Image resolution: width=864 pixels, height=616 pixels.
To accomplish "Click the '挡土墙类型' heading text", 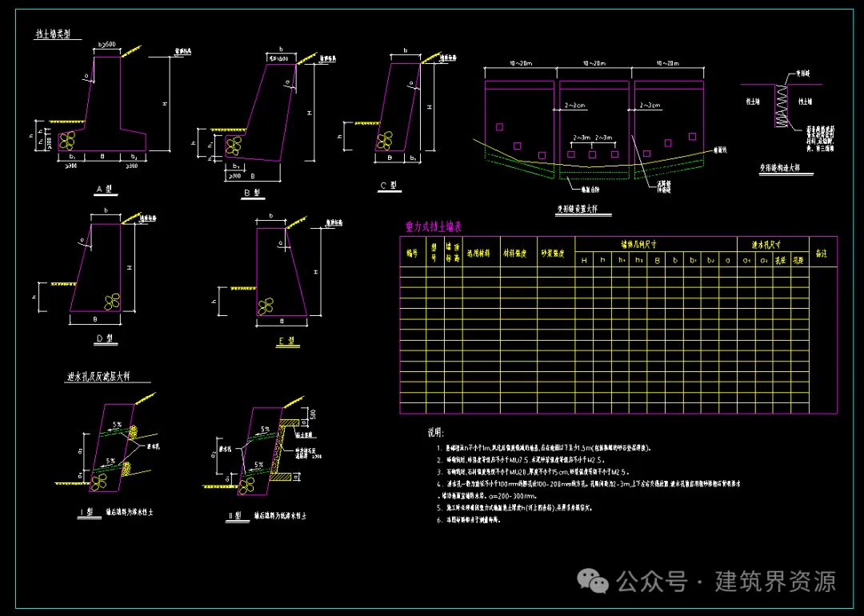I will (54, 34).
